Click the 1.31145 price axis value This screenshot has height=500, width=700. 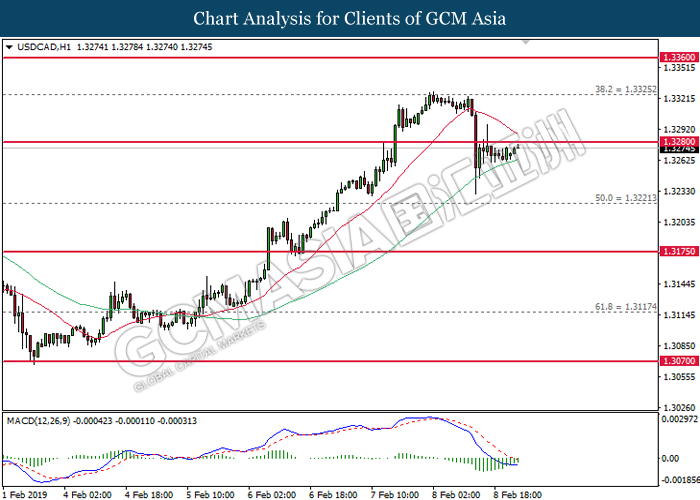pyautogui.click(x=679, y=315)
